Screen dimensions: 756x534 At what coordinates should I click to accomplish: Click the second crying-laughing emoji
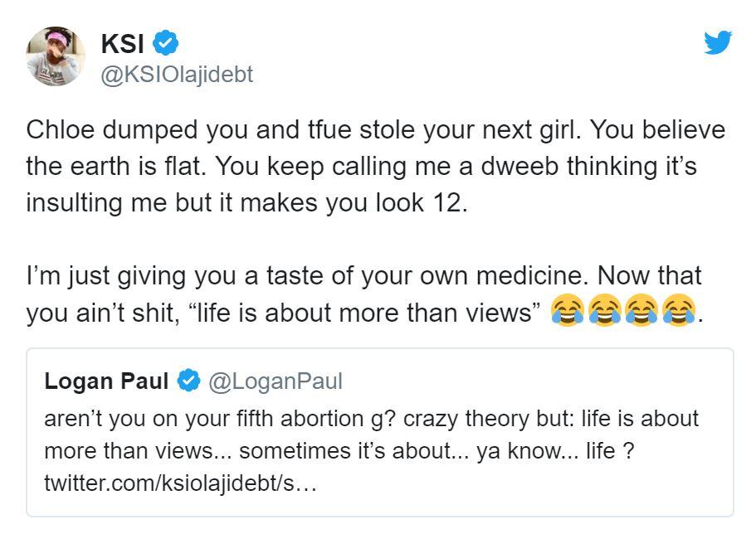click(x=603, y=313)
